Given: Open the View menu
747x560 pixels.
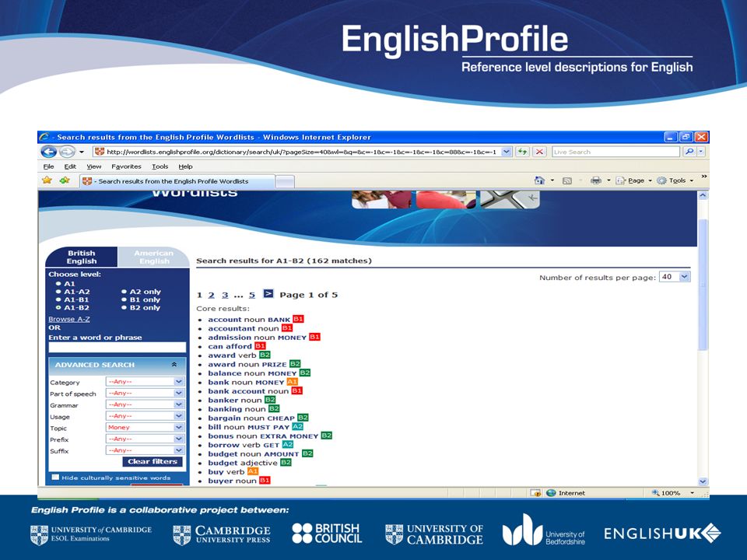Looking at the screenshot, I should (94, 166).
